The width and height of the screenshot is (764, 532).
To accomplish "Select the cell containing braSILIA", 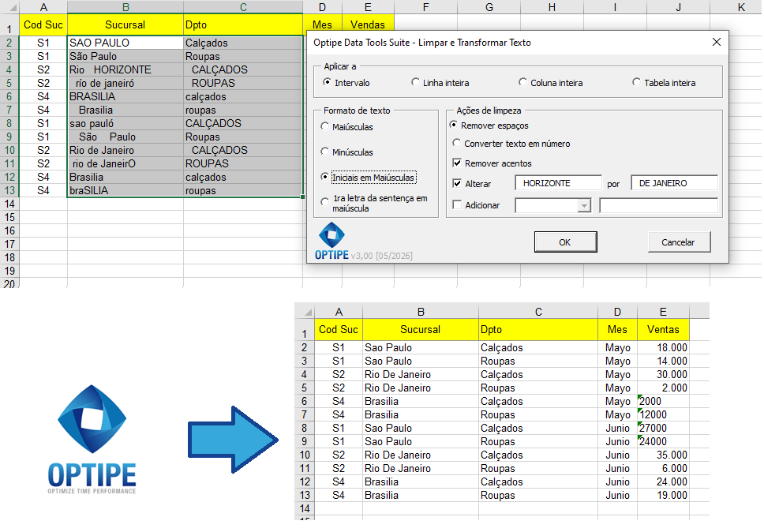I will point(125,190).
